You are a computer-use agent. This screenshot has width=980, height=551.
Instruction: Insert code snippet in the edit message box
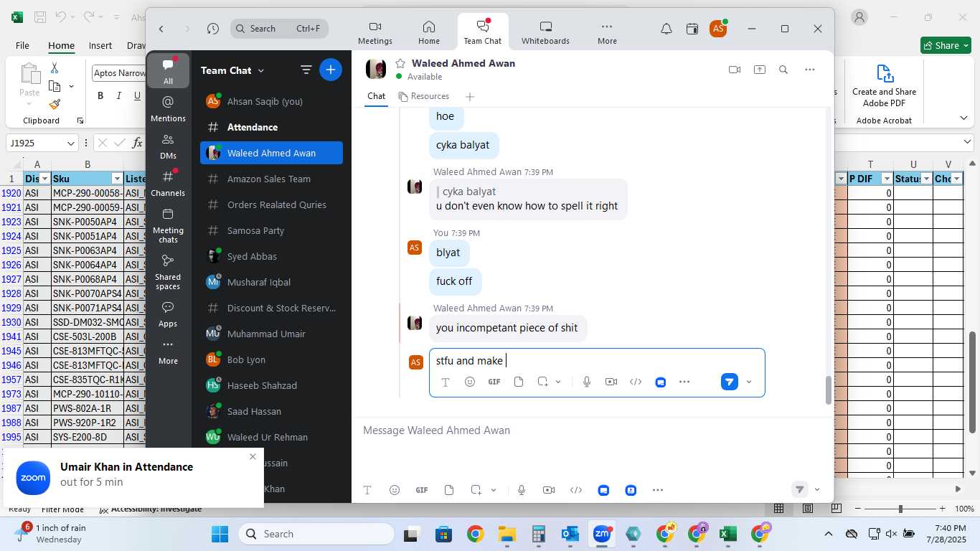(636, 382)
